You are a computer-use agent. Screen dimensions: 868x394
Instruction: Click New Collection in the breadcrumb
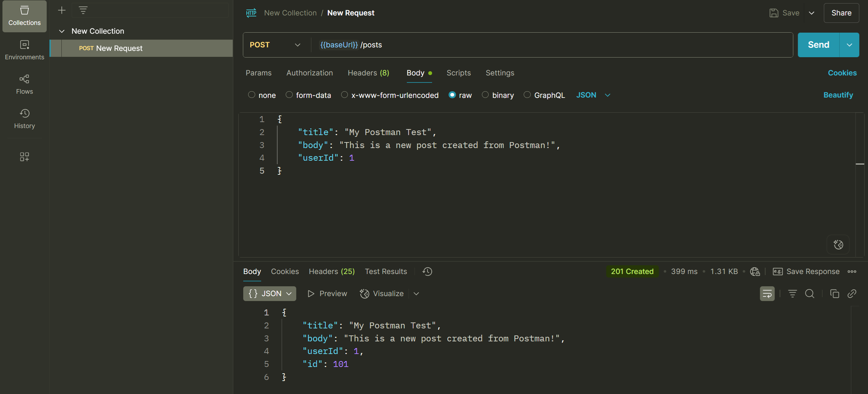coord(290,13)
